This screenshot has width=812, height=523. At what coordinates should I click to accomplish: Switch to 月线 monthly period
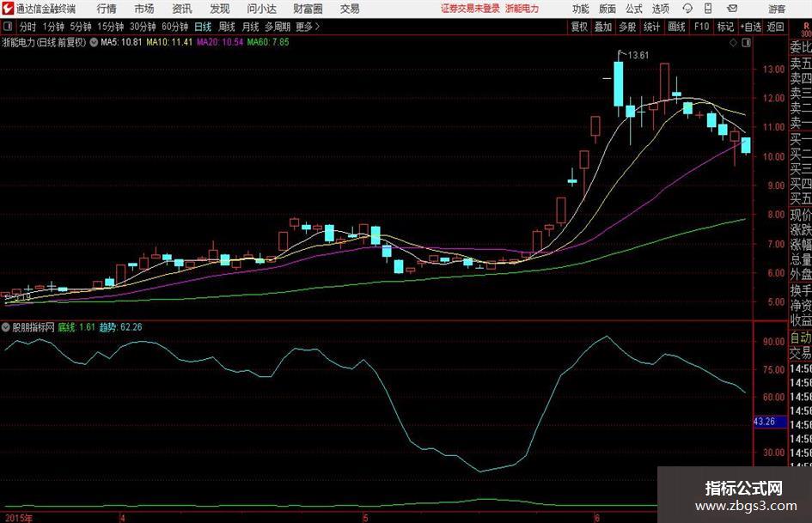point(250,27)
